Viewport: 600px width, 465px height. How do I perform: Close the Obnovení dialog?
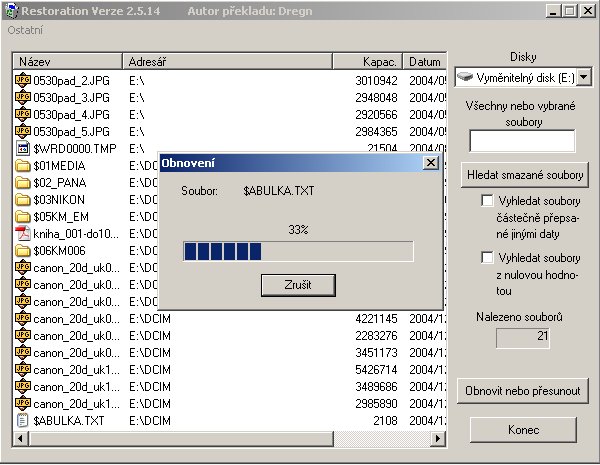(x=431, y=163)
